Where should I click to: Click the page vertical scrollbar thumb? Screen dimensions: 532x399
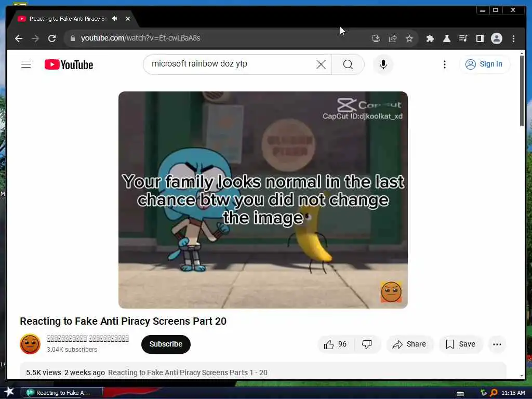pyautogui.click(x=522, y=91)
